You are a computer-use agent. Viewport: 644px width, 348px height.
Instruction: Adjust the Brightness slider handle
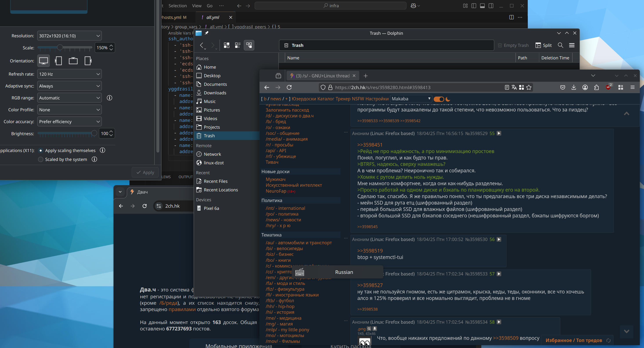94,134
